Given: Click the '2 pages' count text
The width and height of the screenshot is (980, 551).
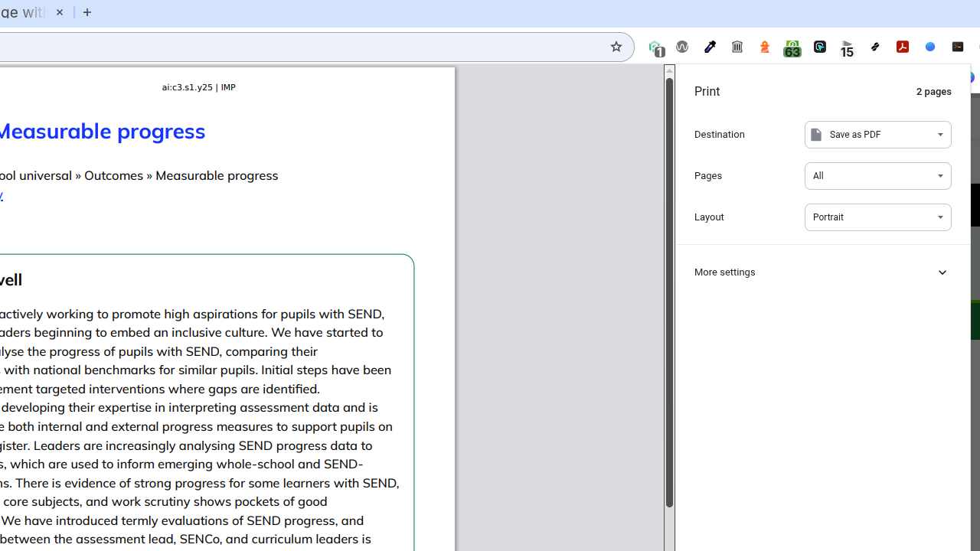Looking at the screenshot, I should point(933,92).
